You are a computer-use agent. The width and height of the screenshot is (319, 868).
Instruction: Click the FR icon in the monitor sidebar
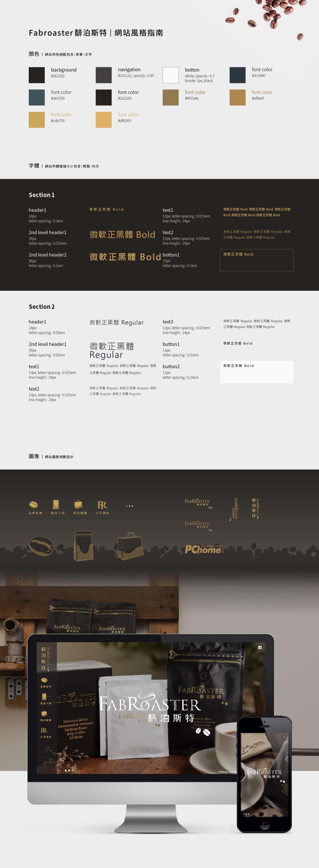[44, 730]
